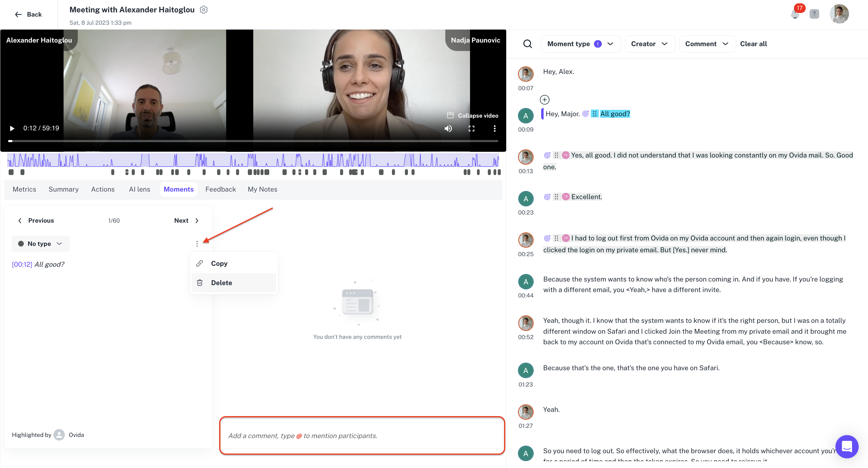Search the transcript using magnifier icon

point(527,44)
